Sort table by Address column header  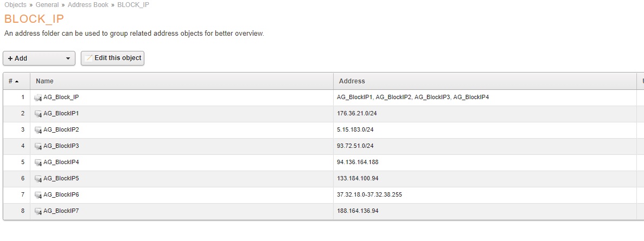point(352,81)
